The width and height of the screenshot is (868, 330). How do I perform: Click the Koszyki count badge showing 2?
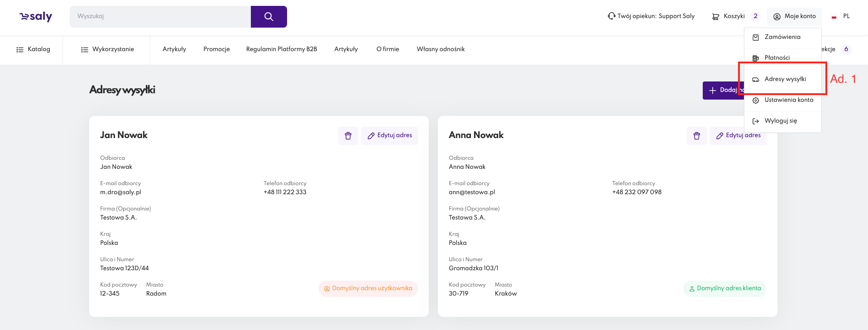(x=755, y=16)
